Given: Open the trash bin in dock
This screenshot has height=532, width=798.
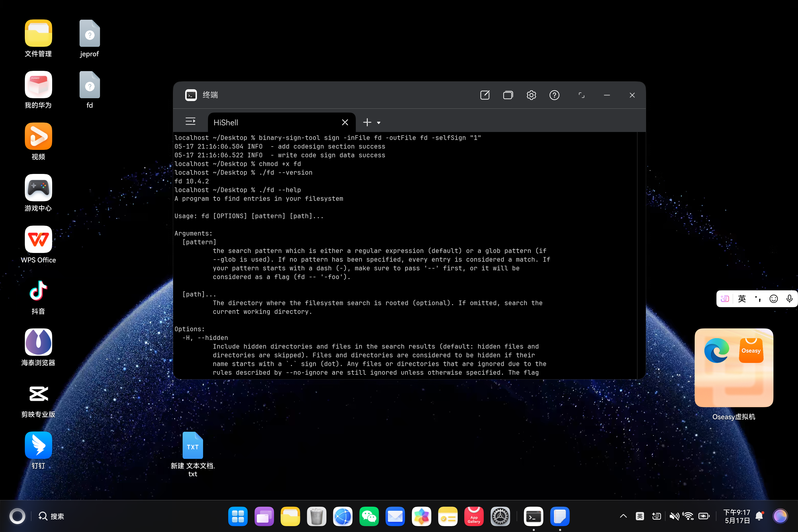Looking at the screenshot, I should pos(317,516).
